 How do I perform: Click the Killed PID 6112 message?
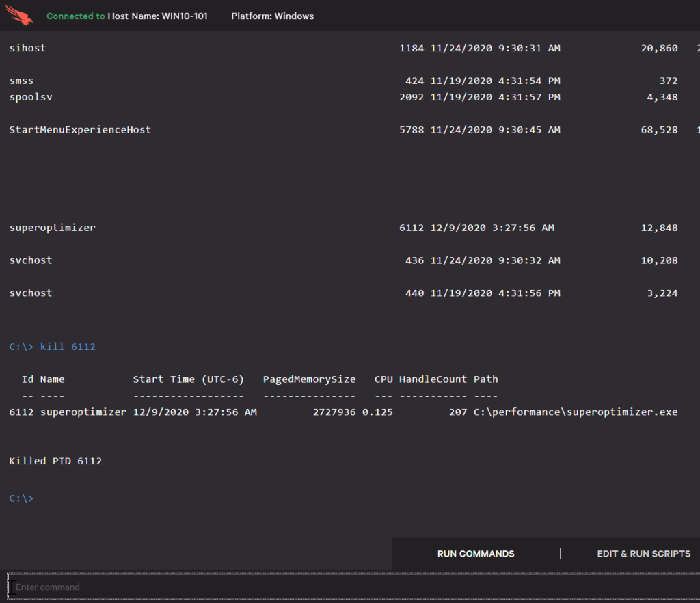click(55, 461)
